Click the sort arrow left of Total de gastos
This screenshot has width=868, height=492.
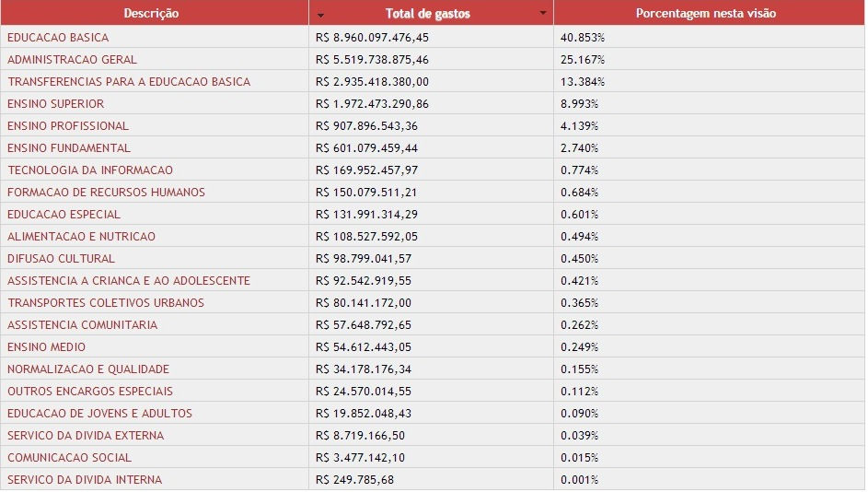(x=320, y=15)
